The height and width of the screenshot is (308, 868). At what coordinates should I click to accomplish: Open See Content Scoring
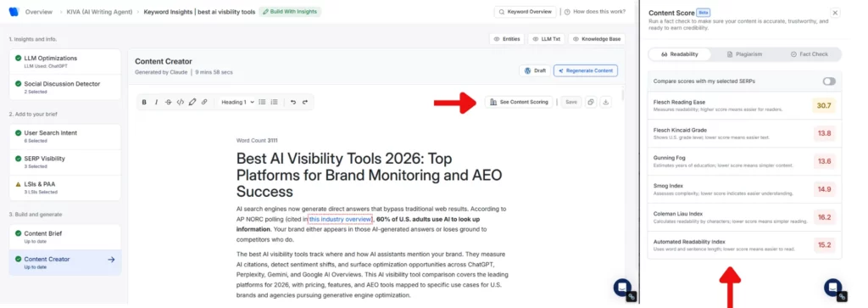(519, 102)
